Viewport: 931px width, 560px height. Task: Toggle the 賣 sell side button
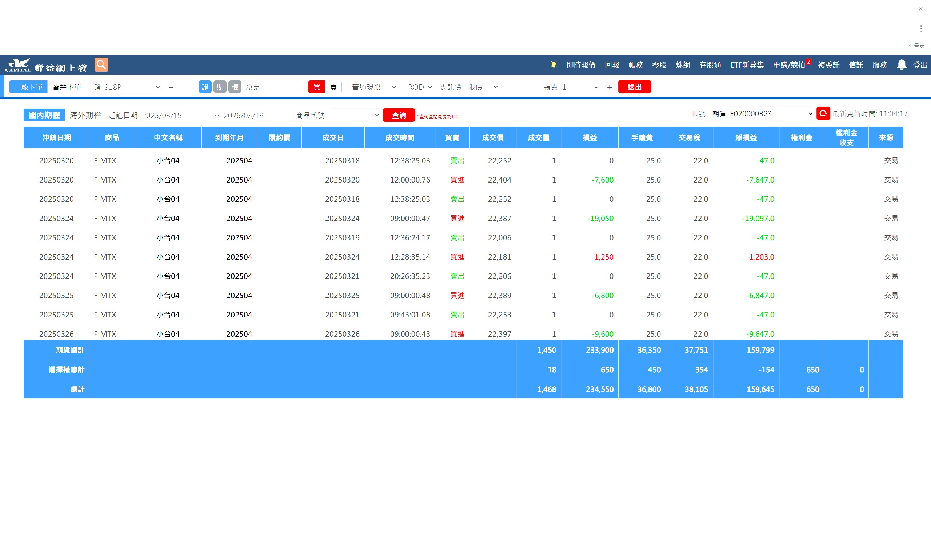pos(333,87)
